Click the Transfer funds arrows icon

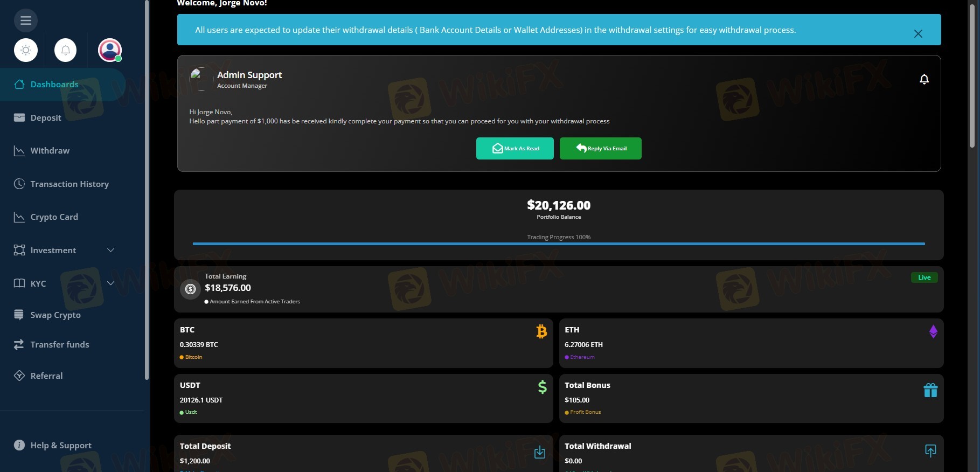[x=19, y=344]
